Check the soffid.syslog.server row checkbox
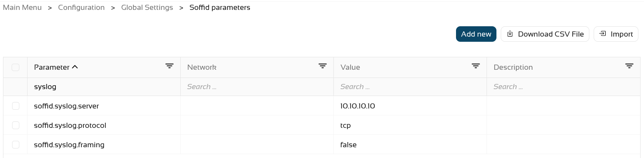Screen dimensions: 644x158 pos(15,105)
